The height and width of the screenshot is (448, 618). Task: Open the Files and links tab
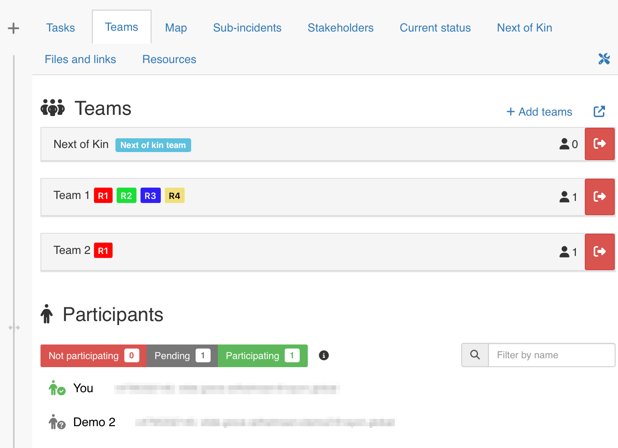(80, 60)
